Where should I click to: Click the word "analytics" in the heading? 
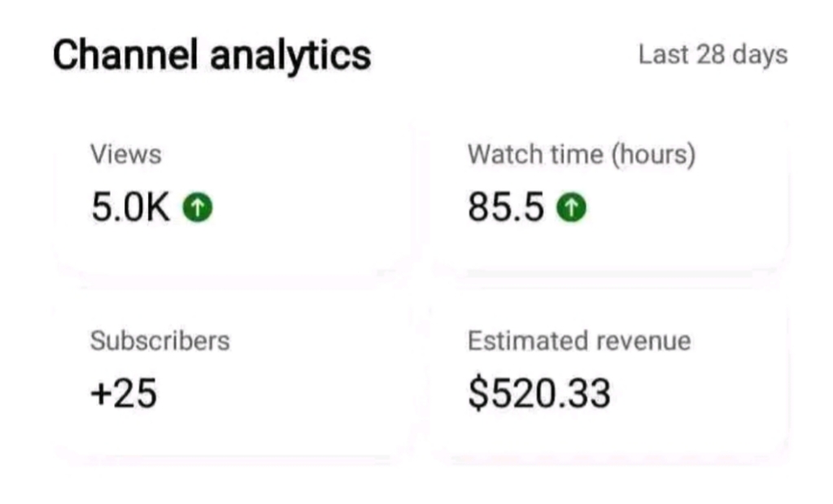click(288, 55)
